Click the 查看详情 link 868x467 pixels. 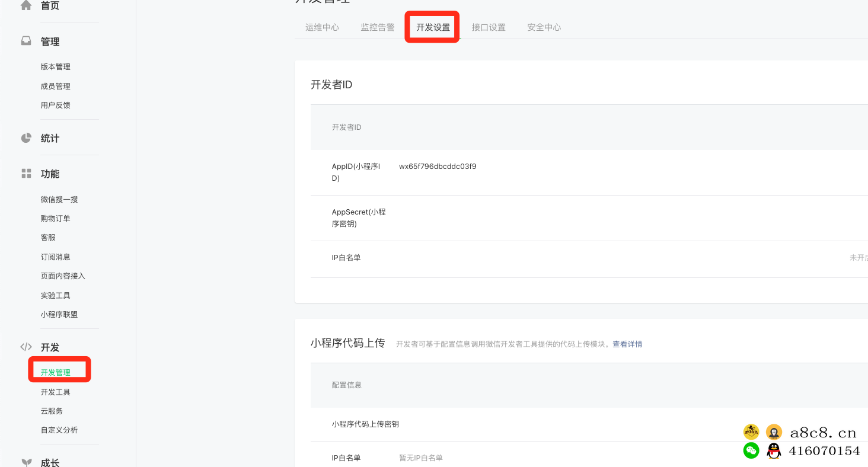point(627,344)
